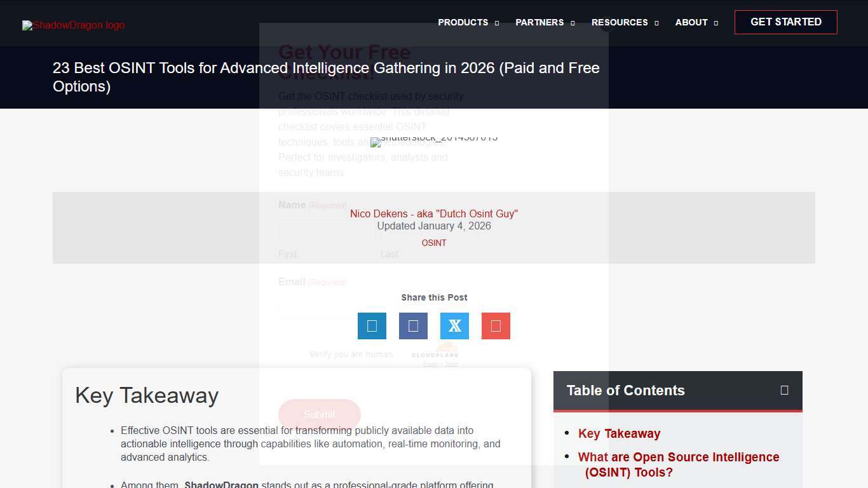The width and height of the screenshot is (868, 488).
Task: Share the post via email icon
Action: (x=496, y=325)
